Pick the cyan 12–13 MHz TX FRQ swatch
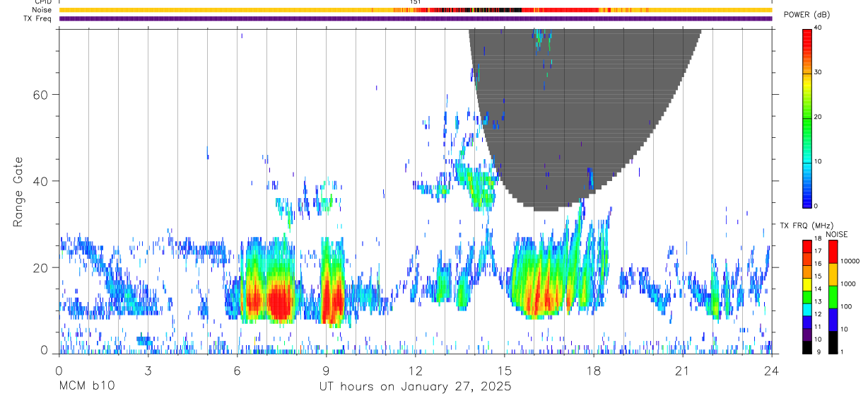 (x=807, y=309)
